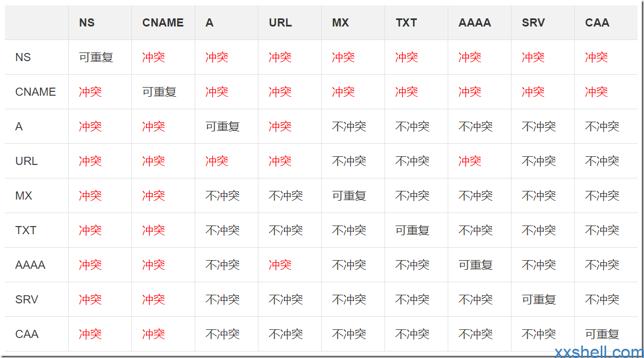
Task: Click the NS row label
Action: (23, 57)
